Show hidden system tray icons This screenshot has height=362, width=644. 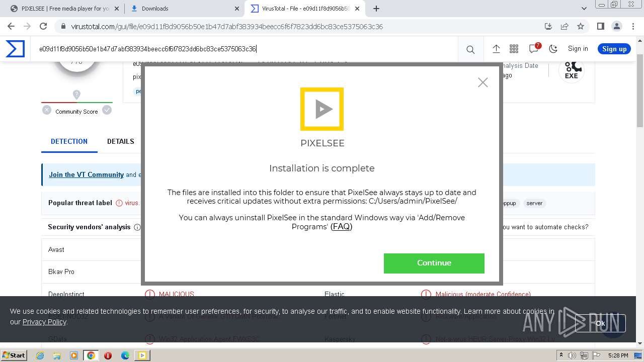click(561, 355)
